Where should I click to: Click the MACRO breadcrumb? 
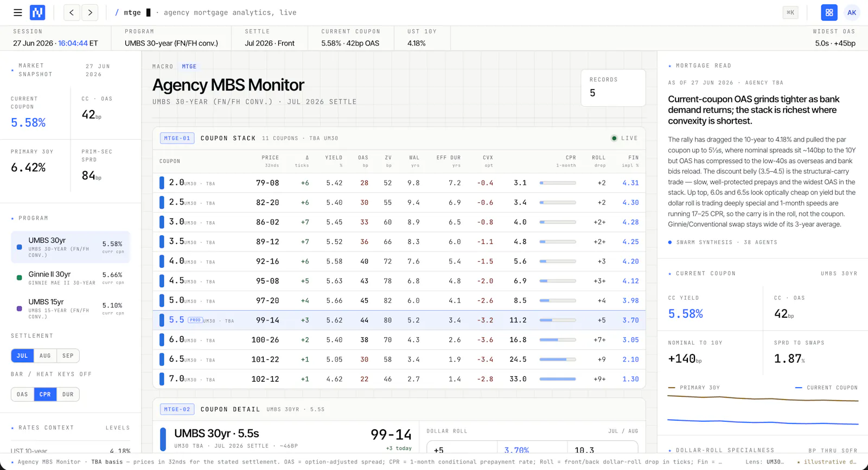pos(163,67)
